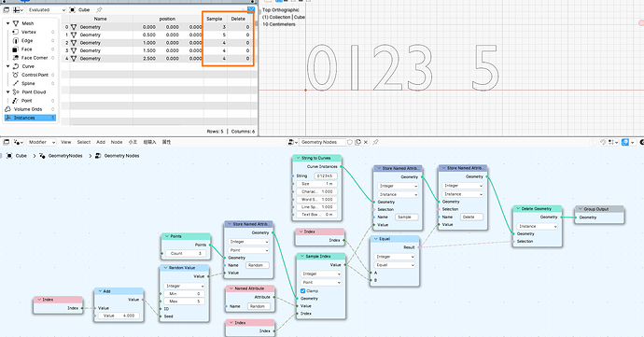
Task: Click the position column header
Action: (167, 19)
